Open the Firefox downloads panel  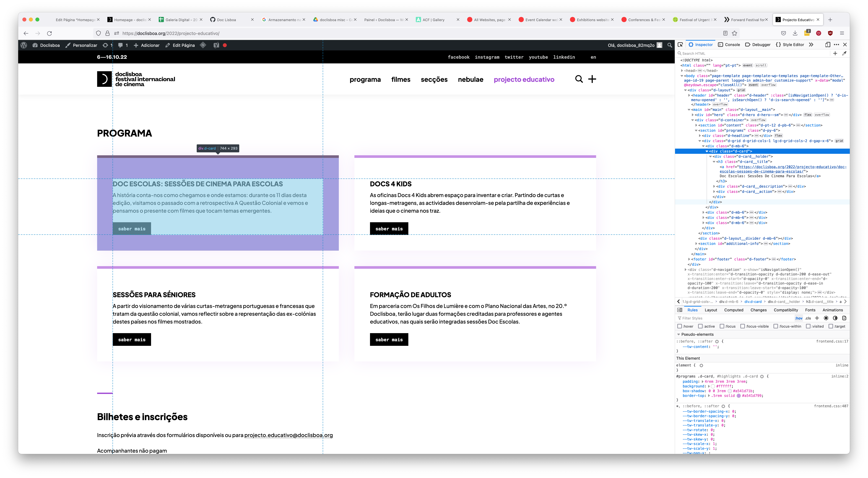pos(795,33)
